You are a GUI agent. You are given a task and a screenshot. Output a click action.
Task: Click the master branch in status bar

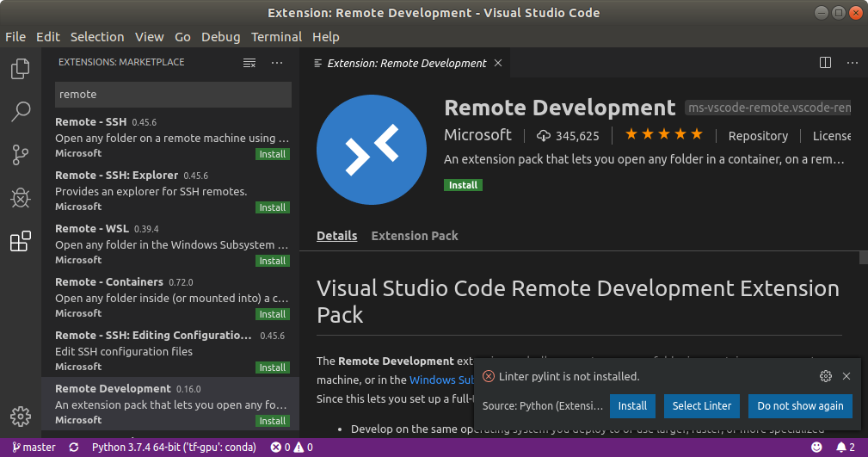(x=34, y=447)
